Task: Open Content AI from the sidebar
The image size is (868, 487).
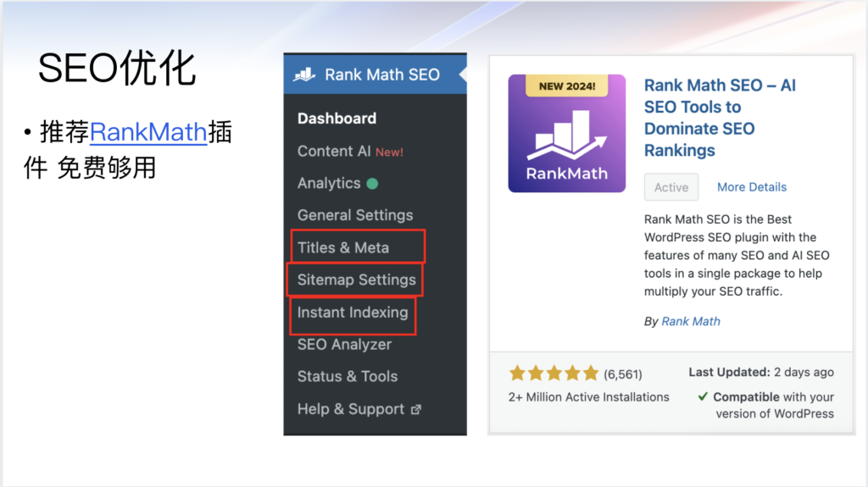Action: pyautogui.click(x=334, y=151)
